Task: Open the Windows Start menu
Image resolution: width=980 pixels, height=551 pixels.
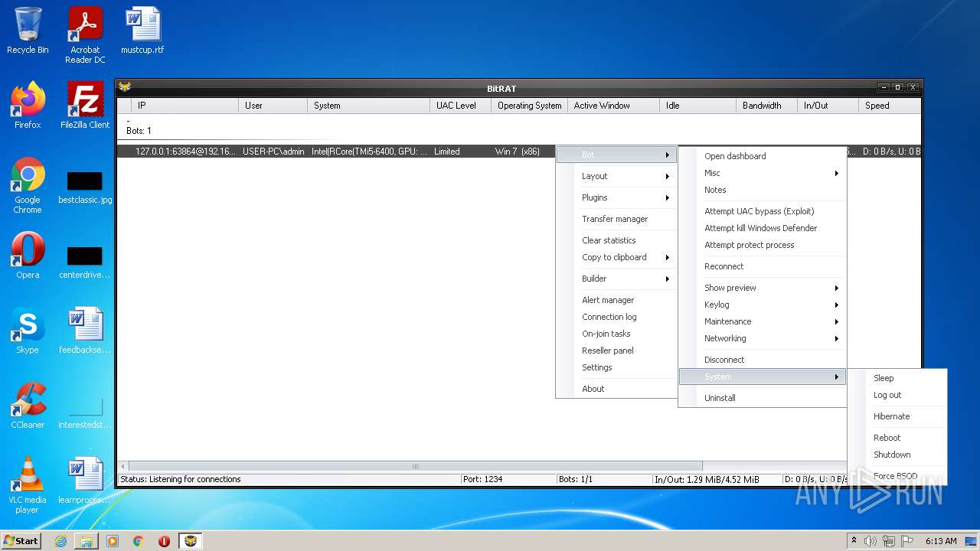Action: tap(21, 541)
